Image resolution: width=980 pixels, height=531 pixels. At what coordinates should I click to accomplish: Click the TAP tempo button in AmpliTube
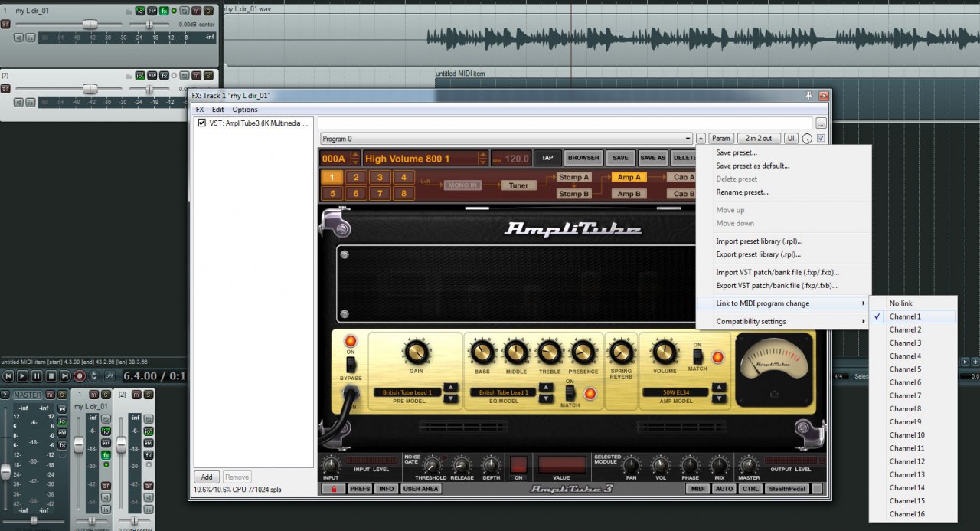[x=547, y=159]
